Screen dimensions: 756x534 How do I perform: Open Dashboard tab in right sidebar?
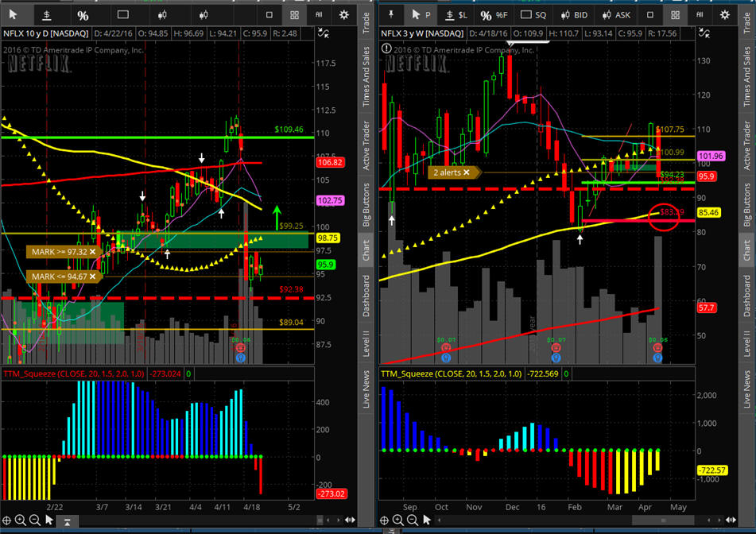point(746,296)
